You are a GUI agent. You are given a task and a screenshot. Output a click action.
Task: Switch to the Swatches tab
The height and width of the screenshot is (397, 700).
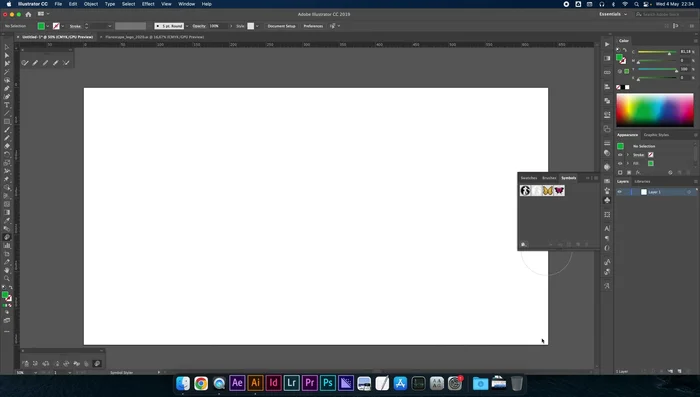(x=529, y=178)
